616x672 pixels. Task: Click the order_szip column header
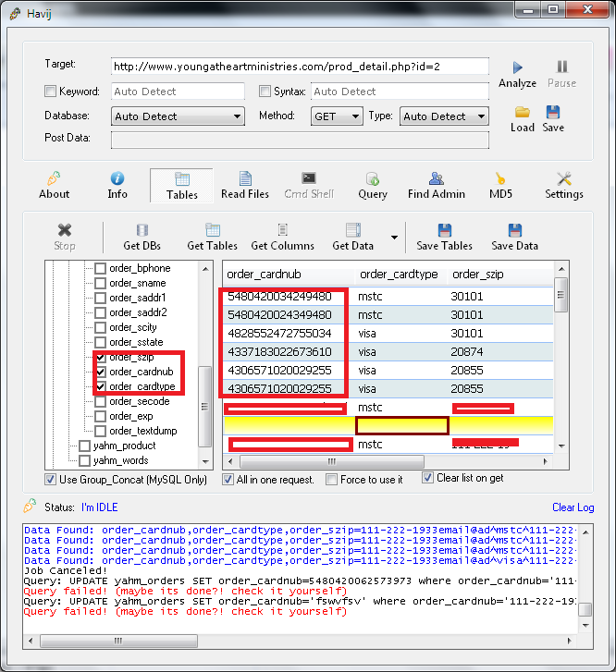(x=500, y=275)
